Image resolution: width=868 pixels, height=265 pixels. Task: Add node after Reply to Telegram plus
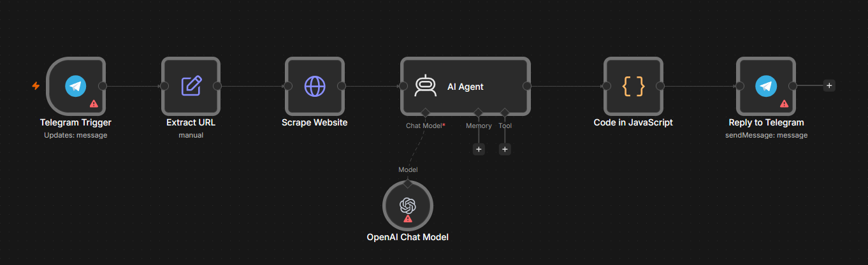click(x=828, y=85)
